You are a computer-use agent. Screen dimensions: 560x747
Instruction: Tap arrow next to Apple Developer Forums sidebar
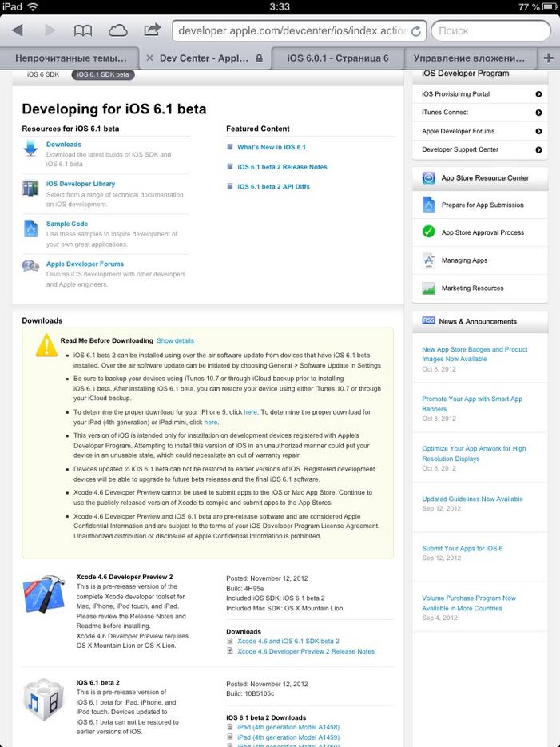click(x=538, y=131)
